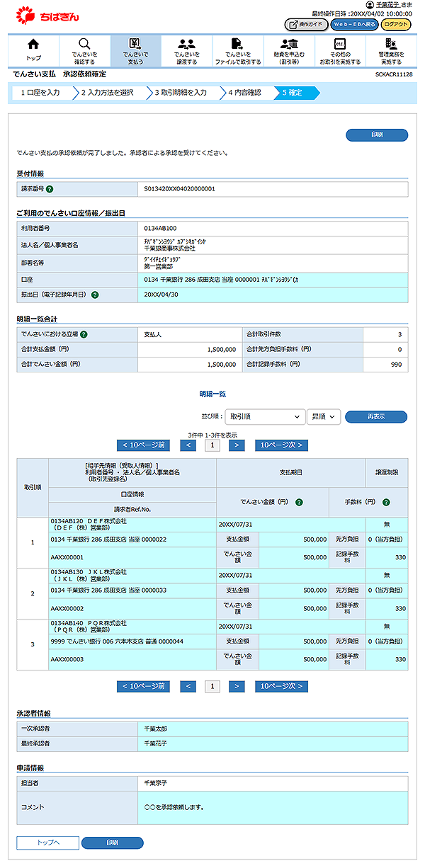This screenshot has width=425, height=868.
Task: Click lower page number 1 field
Action: tap(212, 686)
